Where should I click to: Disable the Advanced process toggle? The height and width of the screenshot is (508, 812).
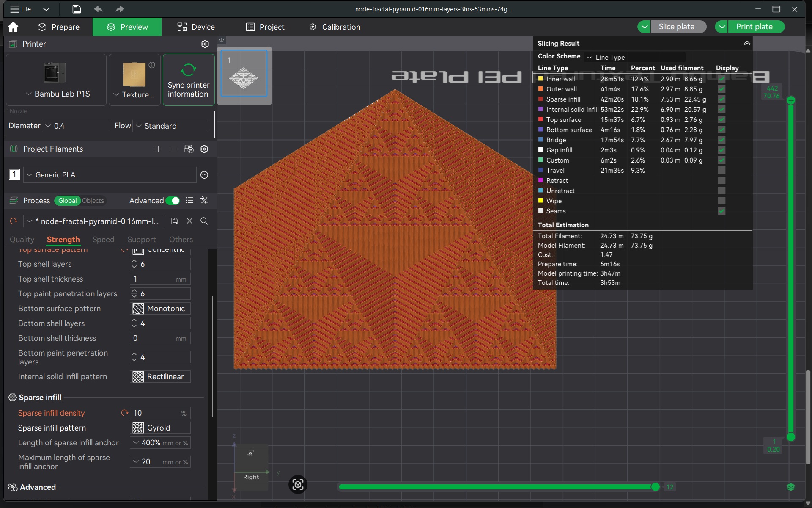pyautogui.click(x=173, y=201)
